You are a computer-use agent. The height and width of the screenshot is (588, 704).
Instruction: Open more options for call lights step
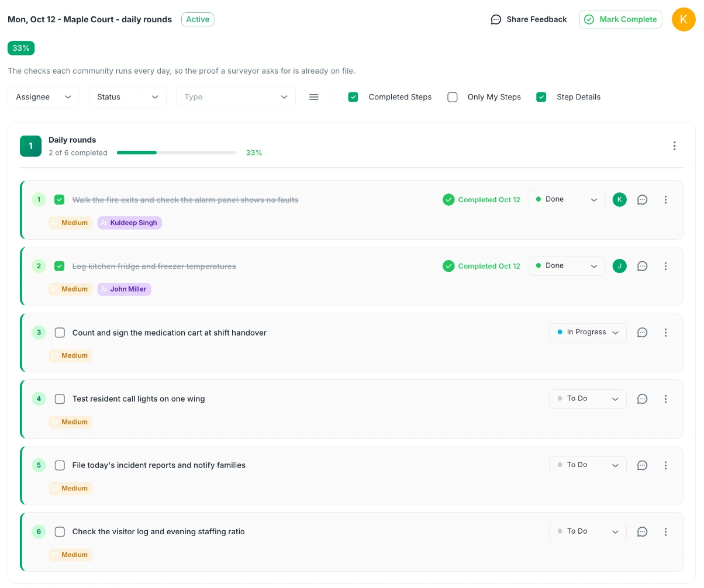point(665,399)
